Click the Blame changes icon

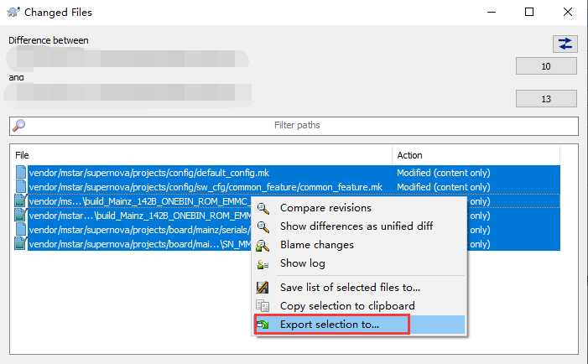[263, 245]
